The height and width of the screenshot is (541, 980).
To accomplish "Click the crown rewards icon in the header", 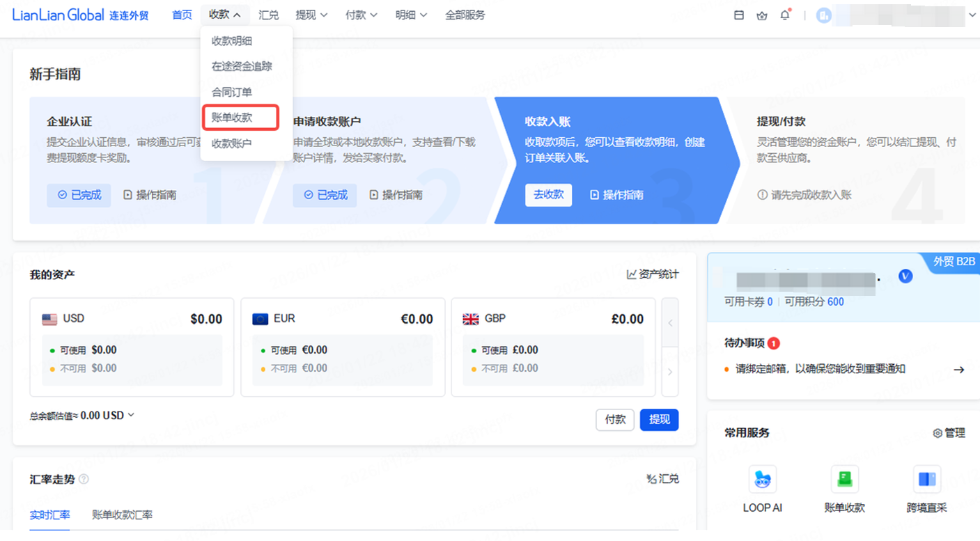I will [762, 15].
